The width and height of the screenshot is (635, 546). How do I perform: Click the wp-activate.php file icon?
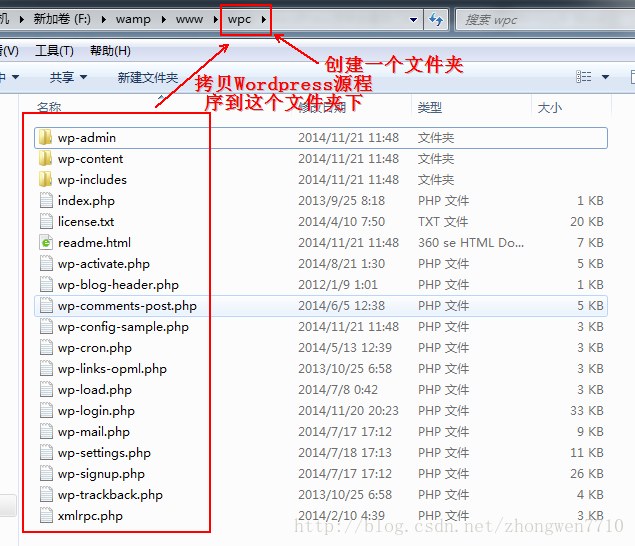(46, 264)
